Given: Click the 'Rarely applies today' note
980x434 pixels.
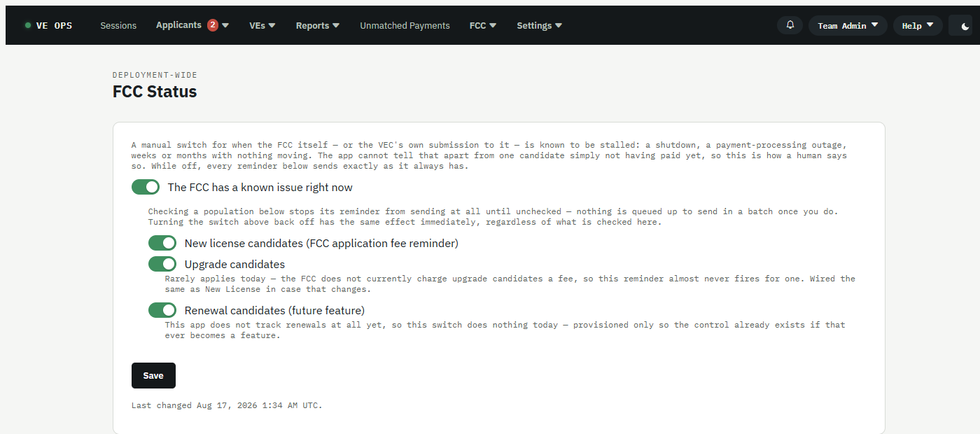Looking at the screenshot, I should click(510, 283).
